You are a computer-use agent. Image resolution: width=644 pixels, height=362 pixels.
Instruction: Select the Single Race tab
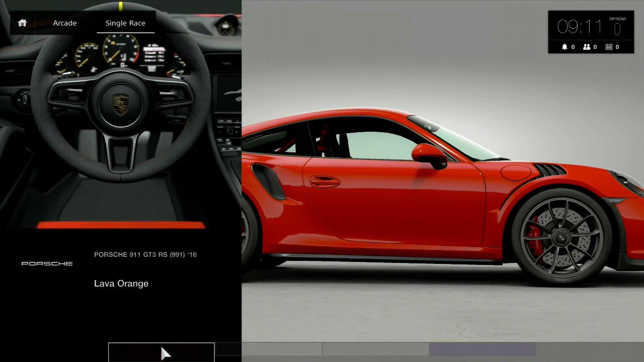click(125, 23)
